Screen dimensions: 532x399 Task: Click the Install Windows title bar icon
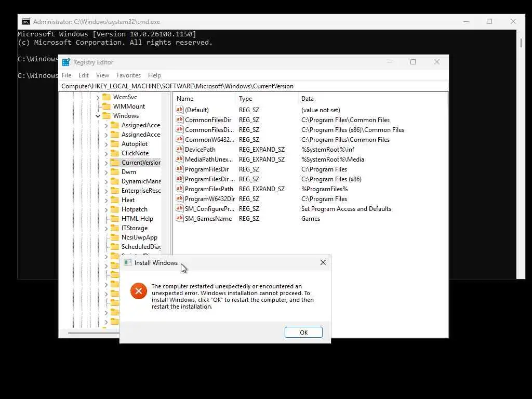(127, 262)
